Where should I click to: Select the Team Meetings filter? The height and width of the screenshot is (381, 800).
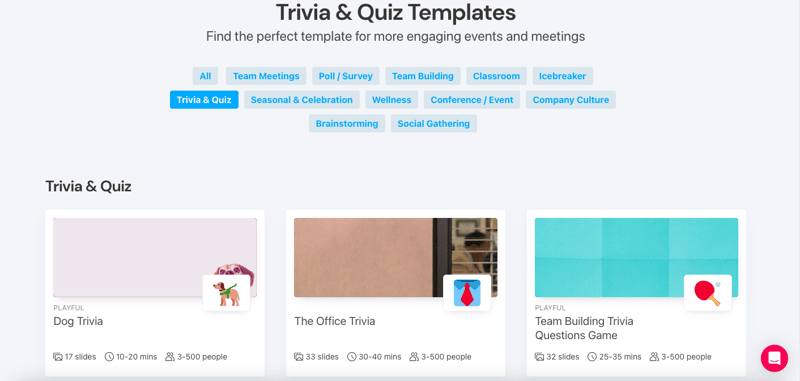pos(266,76)
